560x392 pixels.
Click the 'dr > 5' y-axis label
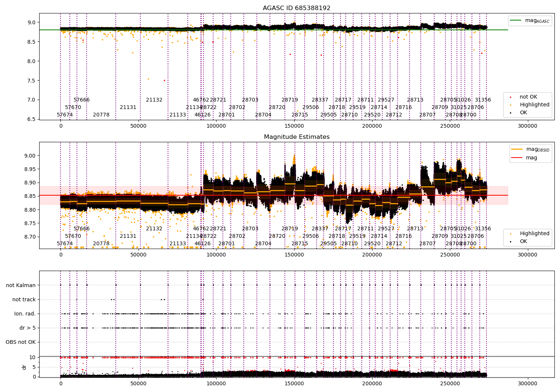[28, 328]
